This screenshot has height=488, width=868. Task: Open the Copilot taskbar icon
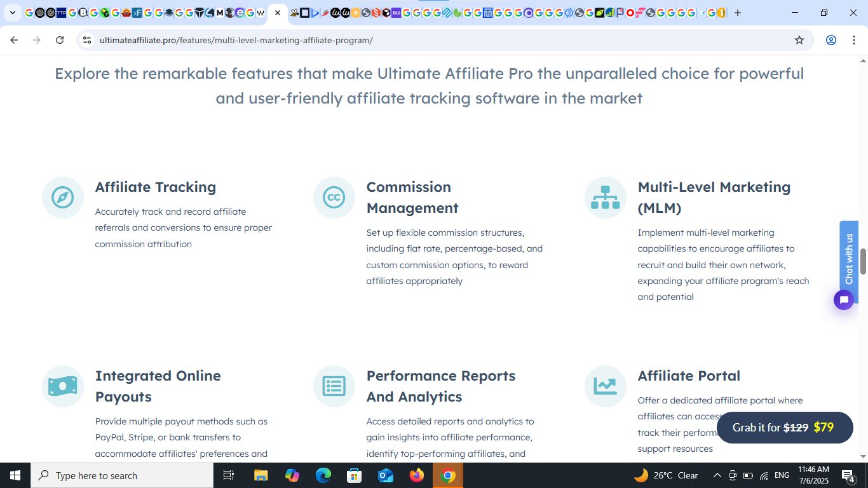pyautogui.click(x=292, y=475)
